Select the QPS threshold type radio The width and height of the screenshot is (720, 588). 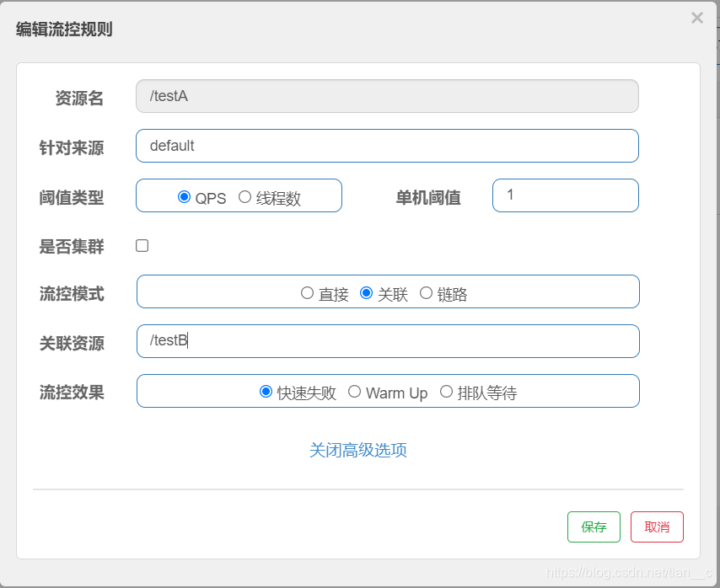click(x=184, y=197)
